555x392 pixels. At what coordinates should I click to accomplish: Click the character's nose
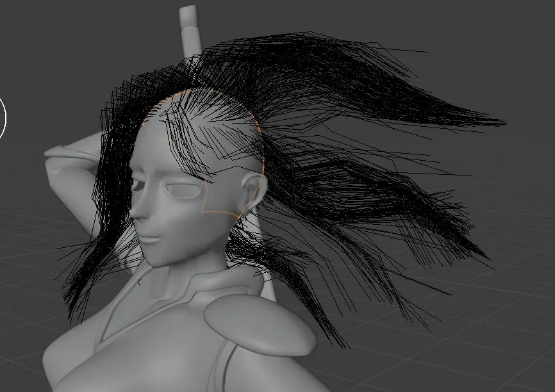tap(138, 208)
